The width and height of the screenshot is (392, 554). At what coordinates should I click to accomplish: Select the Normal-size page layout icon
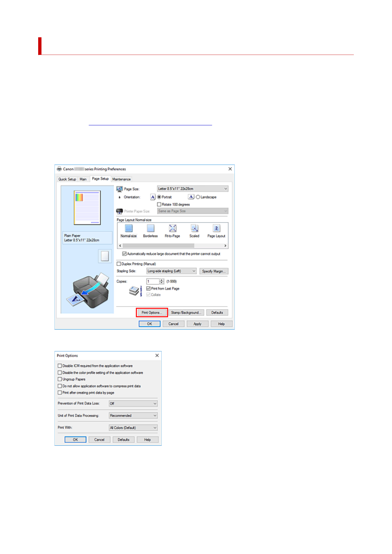click(129, 228)
